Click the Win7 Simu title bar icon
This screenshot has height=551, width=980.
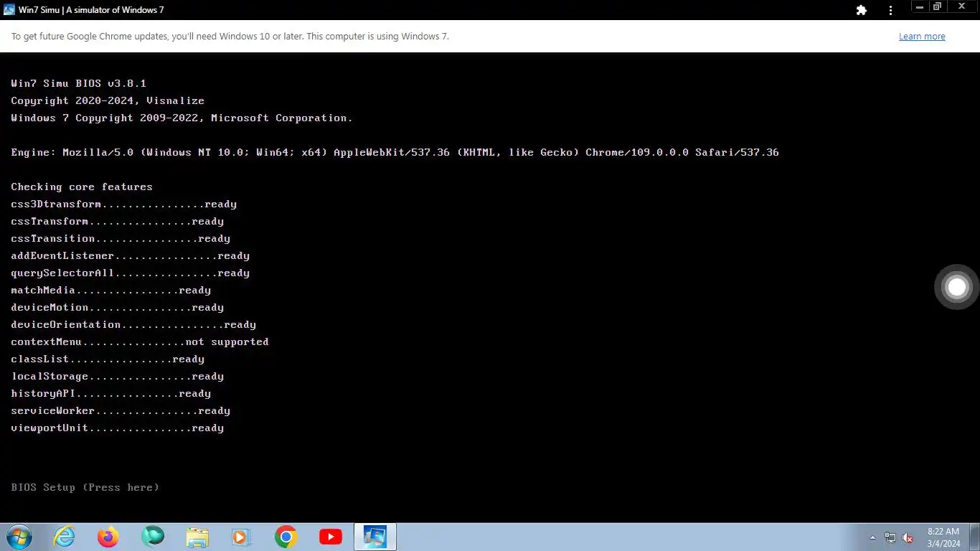pyautogui.click(x=9, y=10)
